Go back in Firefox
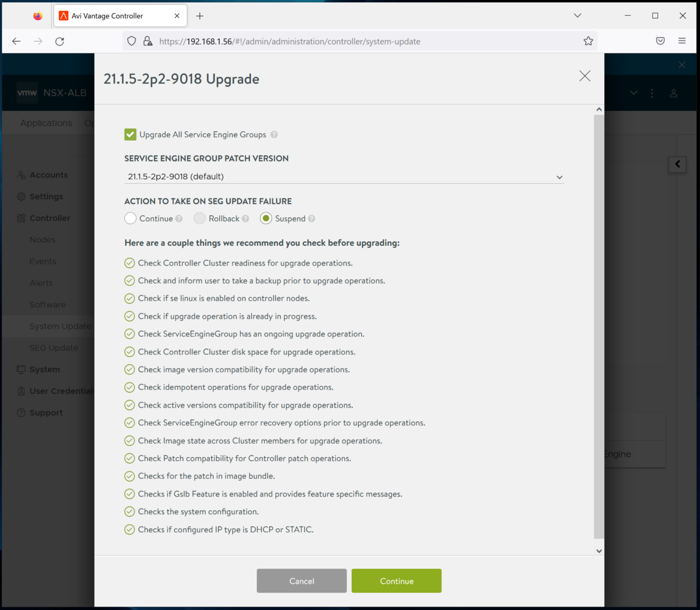This screenshot has width=700, height=610. tap(16, 41)
